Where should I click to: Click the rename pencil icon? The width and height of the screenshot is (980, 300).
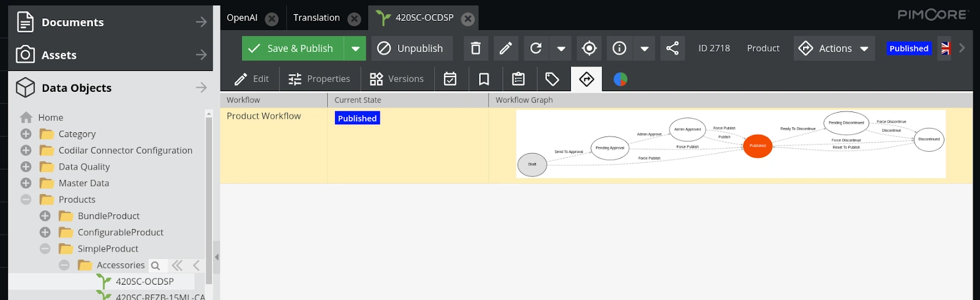click(x=505, y=48)
